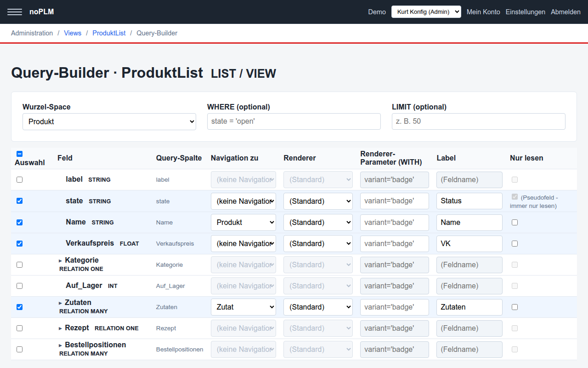
Task: Click the Label field containing VK
Action: 469,243
